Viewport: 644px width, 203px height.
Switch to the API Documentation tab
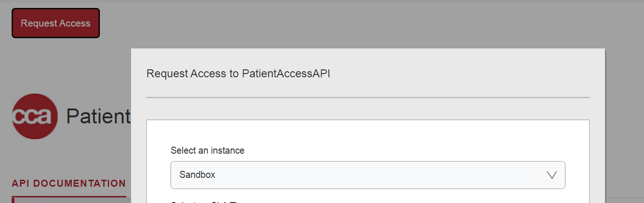69,183
